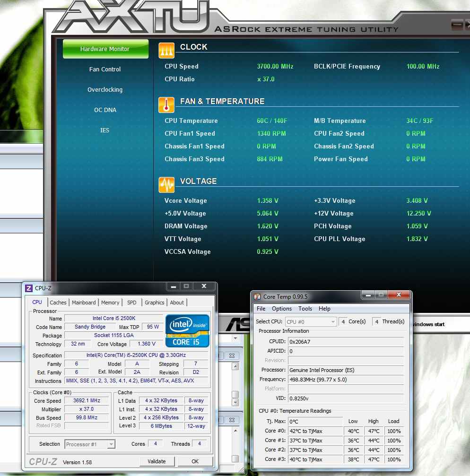Click the Core Temp title bar icon
Image resolution: width=470 pixels, height=476 pixels.
click(257, 296)
